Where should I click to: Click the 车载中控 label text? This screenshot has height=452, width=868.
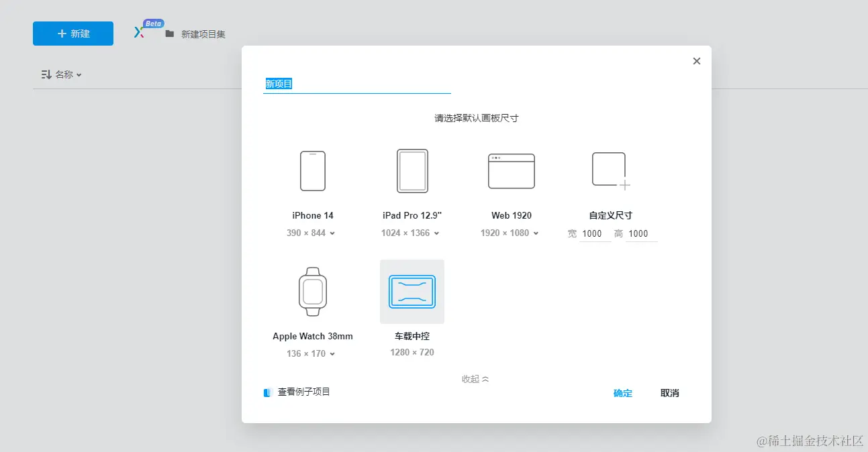[x=412, y=337]
